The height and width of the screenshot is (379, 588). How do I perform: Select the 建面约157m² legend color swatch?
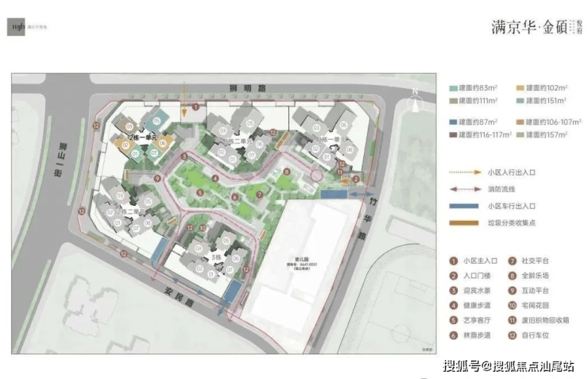coord(520,135)
